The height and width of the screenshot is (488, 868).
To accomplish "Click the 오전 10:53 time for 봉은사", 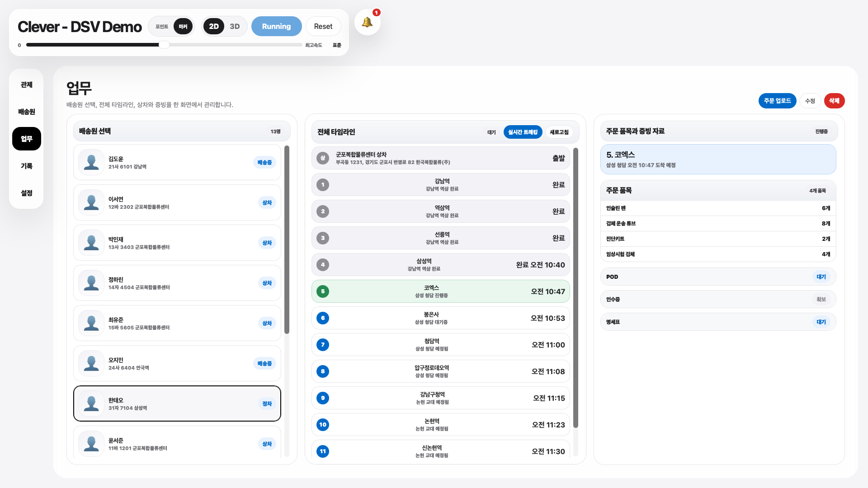I will point(548,318).
